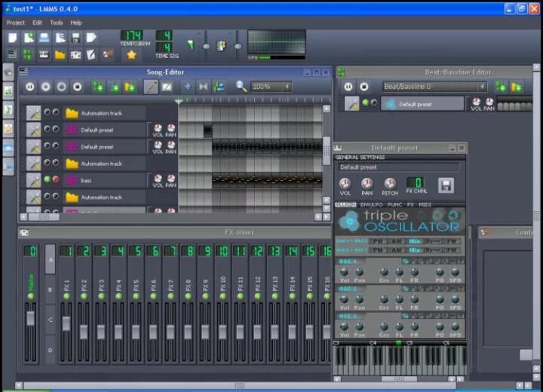Click magnifier zoom icon in Song-Editor
This screenshot has height=392, width=543.
tap(241, 86)
